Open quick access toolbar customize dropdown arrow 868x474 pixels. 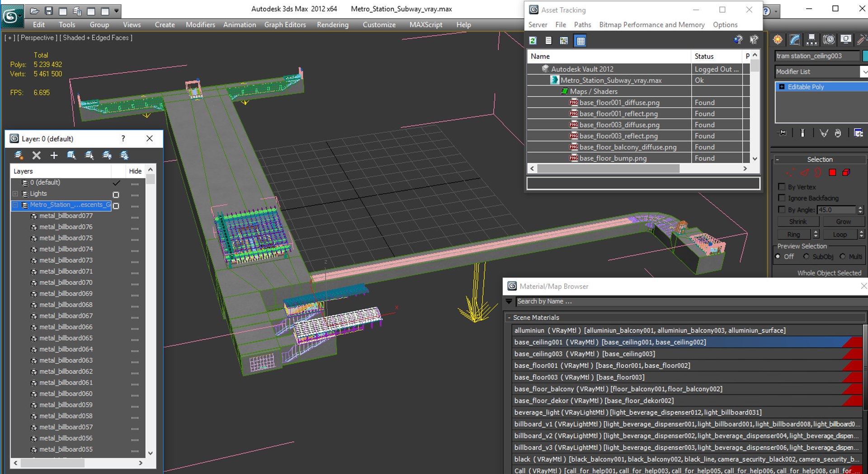coord(117,11)
